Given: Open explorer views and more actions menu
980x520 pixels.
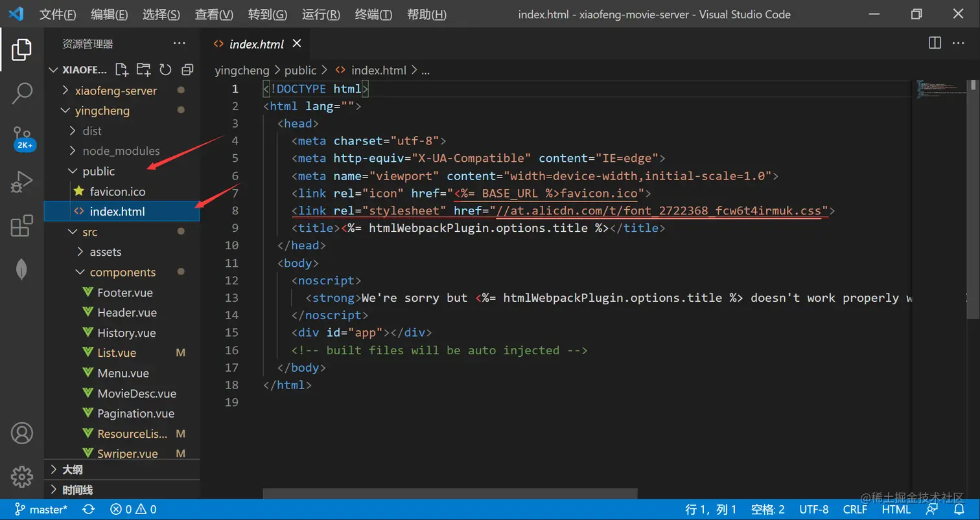Looking at the screenshot, I should coord(180,43).
